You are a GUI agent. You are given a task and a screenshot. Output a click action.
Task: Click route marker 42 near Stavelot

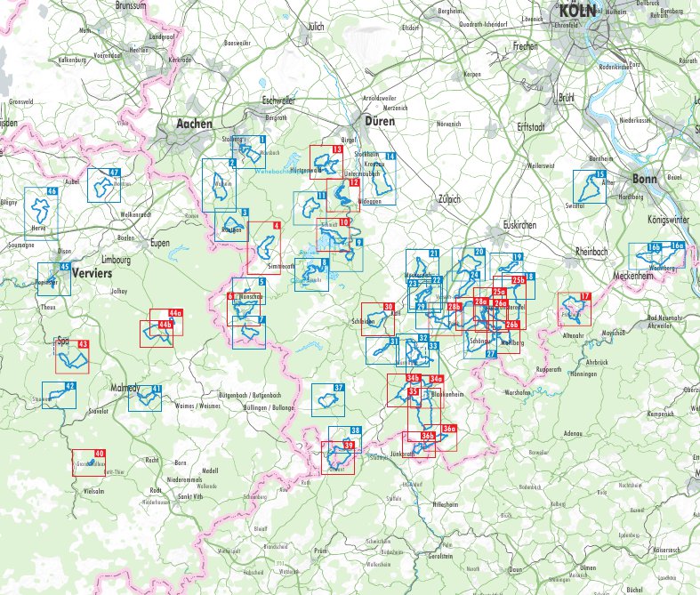pos(59,395)
